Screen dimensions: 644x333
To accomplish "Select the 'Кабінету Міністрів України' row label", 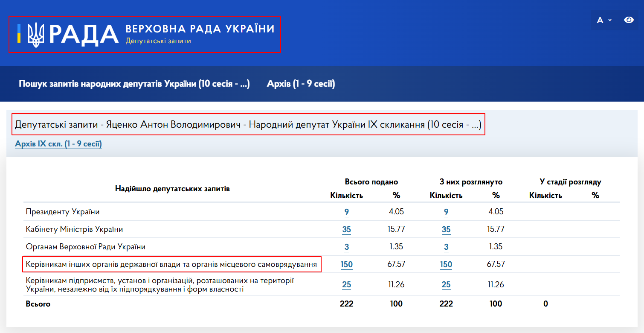I will pos(75,229).
